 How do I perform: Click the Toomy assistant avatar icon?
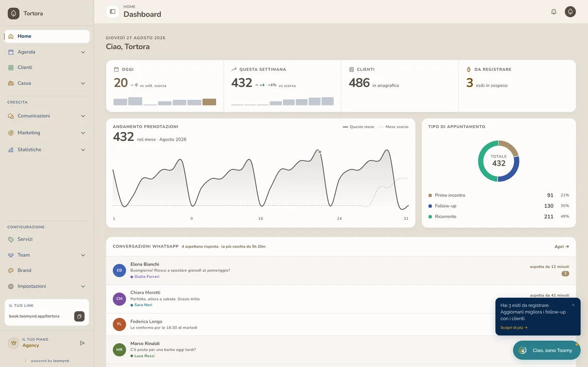pos(522,350)
